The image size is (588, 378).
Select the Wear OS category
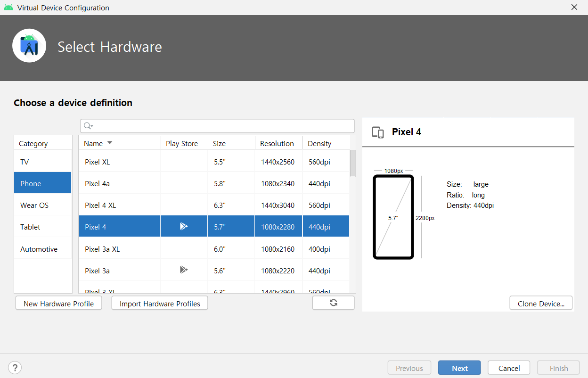pos(43,205)
